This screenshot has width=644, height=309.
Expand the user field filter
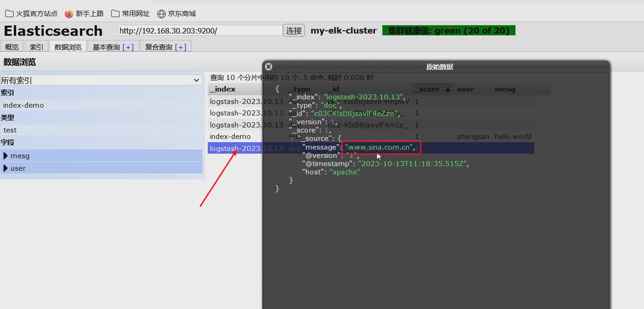(x=101, y=168)
